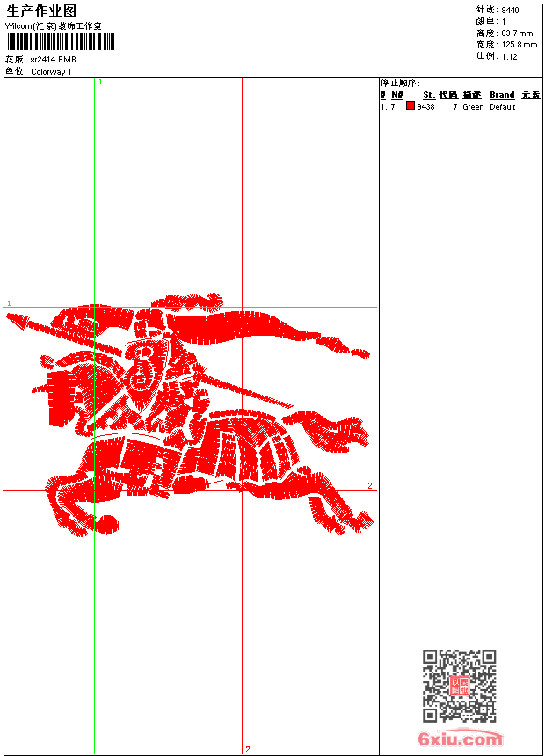
Task: Click the 'Green' description cell
Action: coord(473,107)
